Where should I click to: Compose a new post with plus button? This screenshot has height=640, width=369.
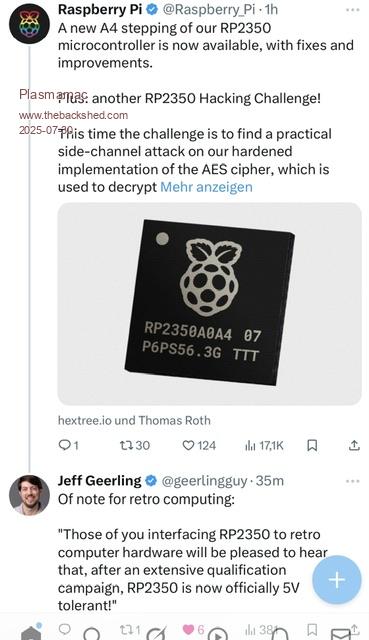pos(337,580)
